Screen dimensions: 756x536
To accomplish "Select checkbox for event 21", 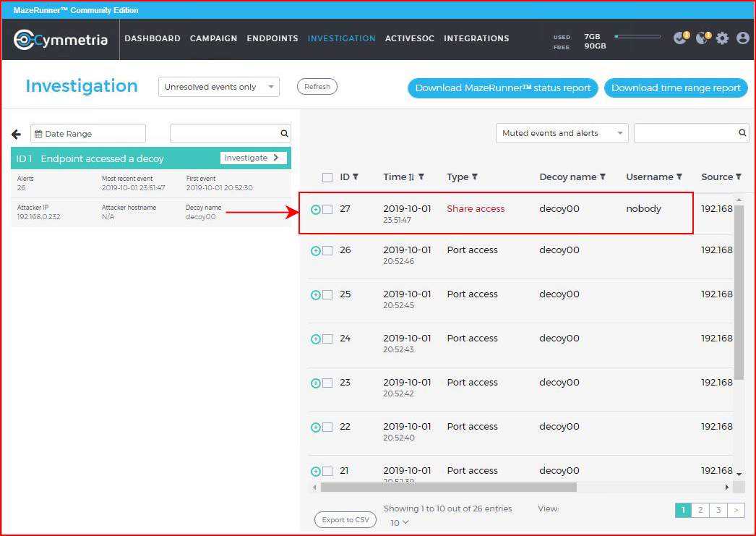I will pos(327,472).
